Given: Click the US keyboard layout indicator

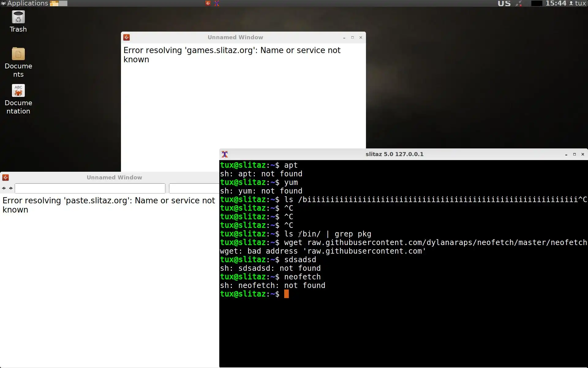Looking at the screenshot, I should click(504, 4).
